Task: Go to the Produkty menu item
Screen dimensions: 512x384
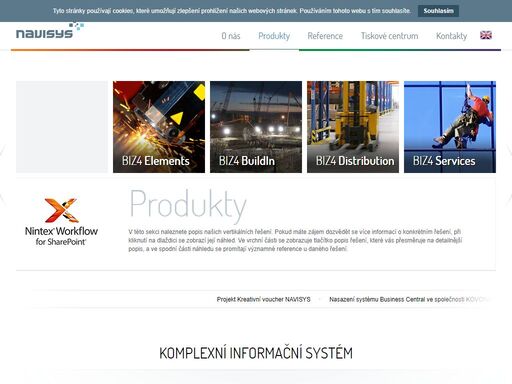Action: pos(274,36)
